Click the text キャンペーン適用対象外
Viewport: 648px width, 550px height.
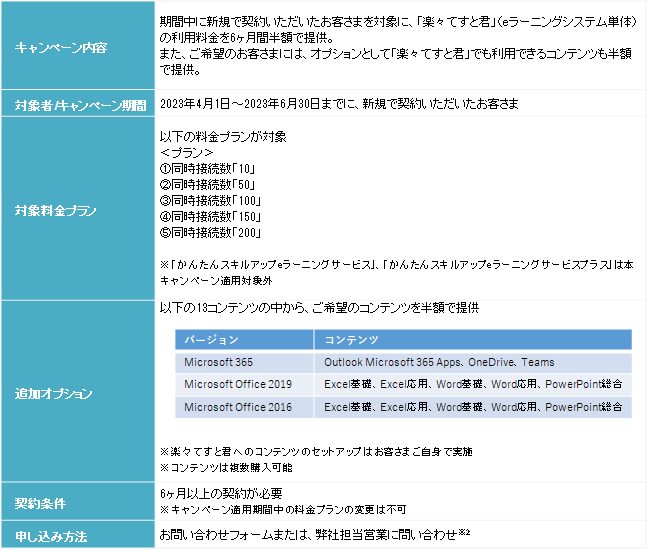click(x=216, y=281)
